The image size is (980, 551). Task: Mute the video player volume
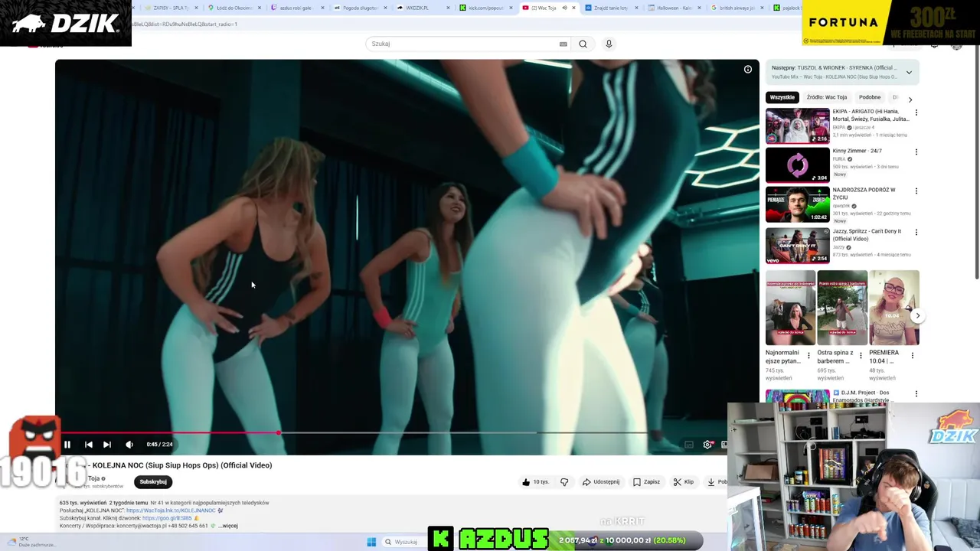point(129,445)
